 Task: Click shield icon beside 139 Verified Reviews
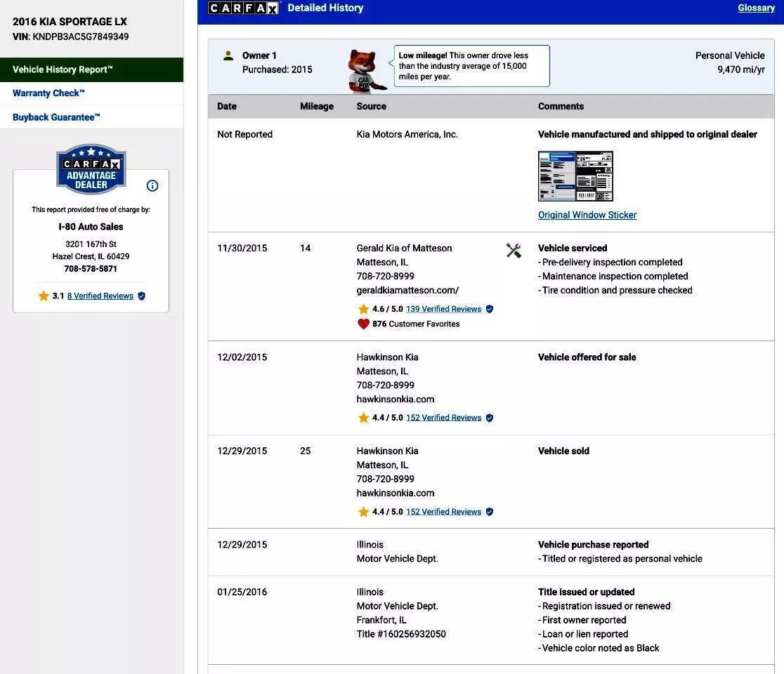point(490,309)
